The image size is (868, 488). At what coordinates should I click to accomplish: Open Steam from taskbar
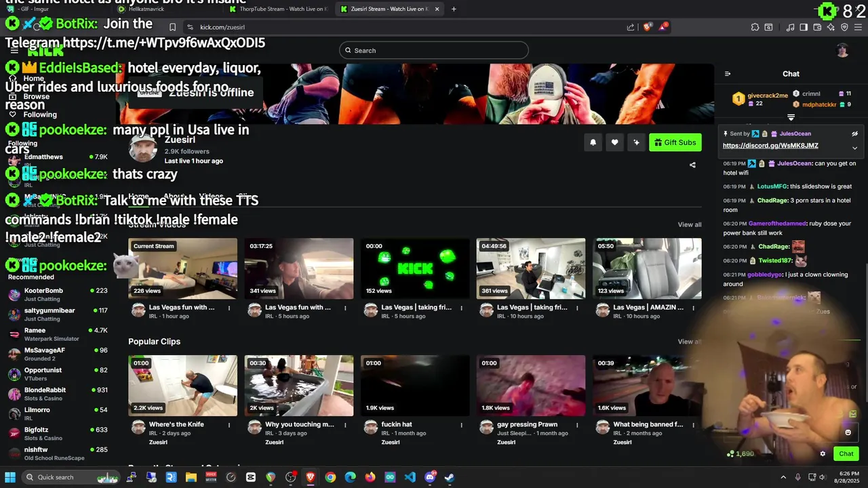450,477
